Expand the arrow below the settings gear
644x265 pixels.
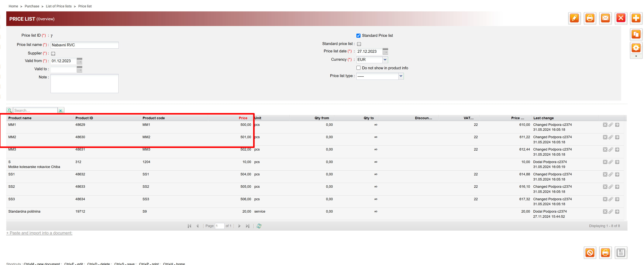[x=636, y=56]
